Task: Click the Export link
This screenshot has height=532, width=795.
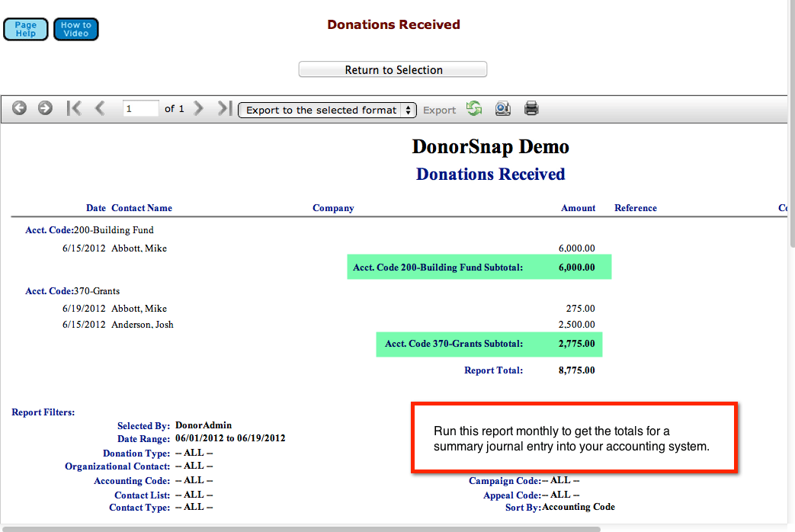Action: click(439, 110)
